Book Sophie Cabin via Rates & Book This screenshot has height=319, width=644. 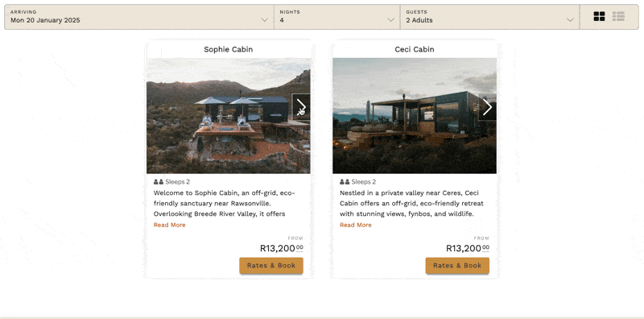[271, 266]
